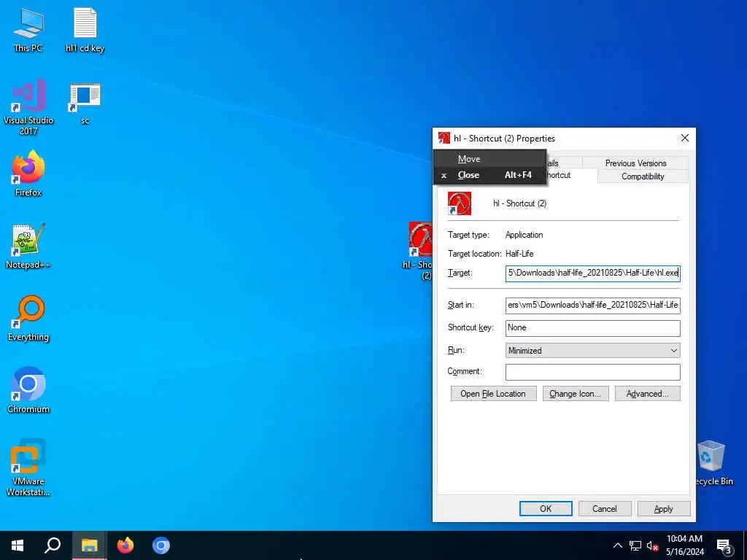This screenshot has width=747, height=560.
Task: Switch to the partly hidden Details tab
Action: tap(564, 163)
